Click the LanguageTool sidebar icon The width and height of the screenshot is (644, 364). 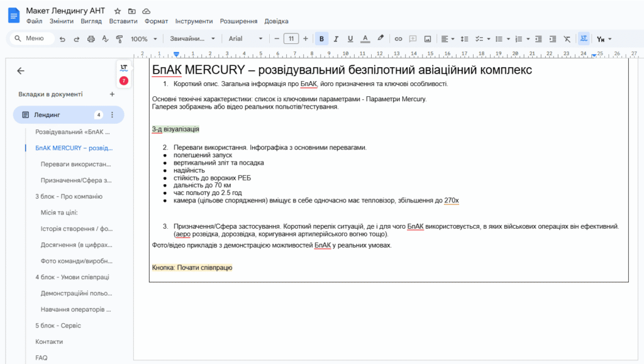(x=124, y=68)
